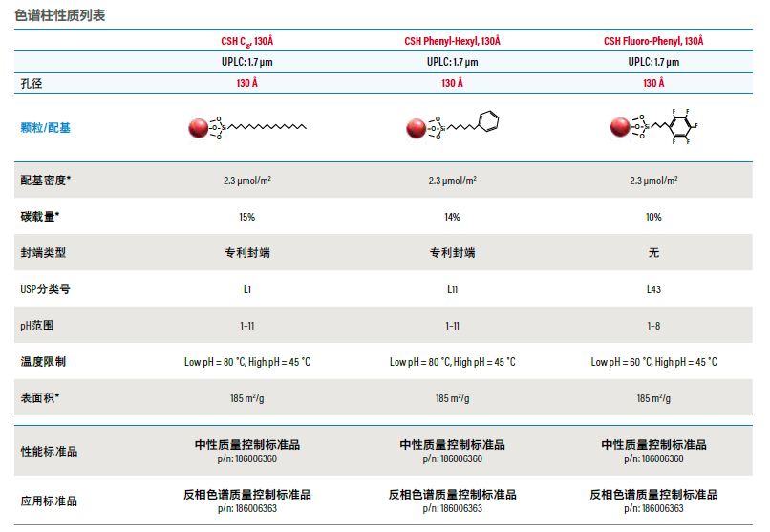Select the 130 Å pore size for Phenyl-Hexyl
This screenshot has height=532, width=770.
452,83
